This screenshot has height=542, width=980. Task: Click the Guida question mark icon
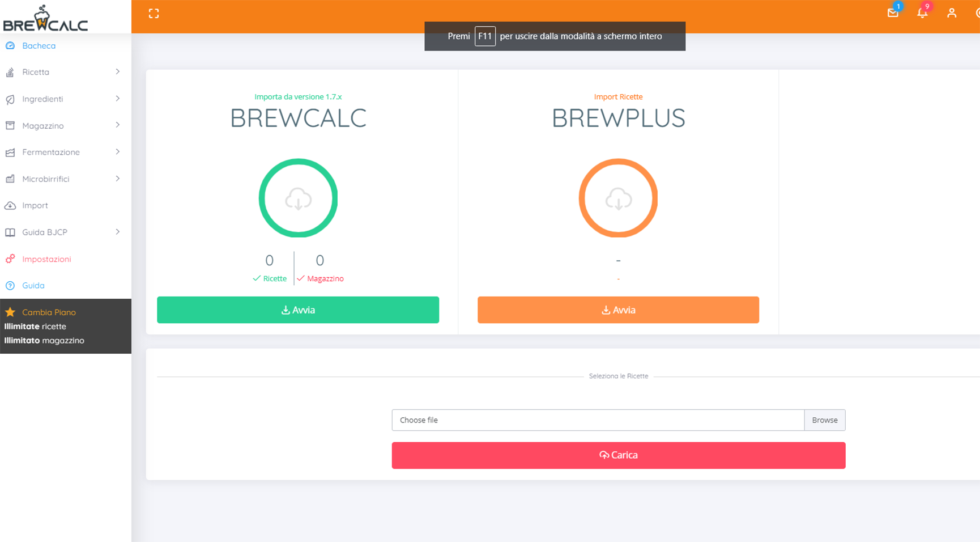click(10, 286)
